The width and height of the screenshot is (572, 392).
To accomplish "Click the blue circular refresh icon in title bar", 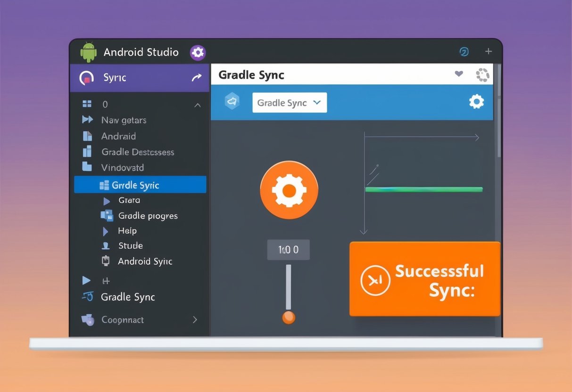I will pyautogui.click(x=464, y=52).
